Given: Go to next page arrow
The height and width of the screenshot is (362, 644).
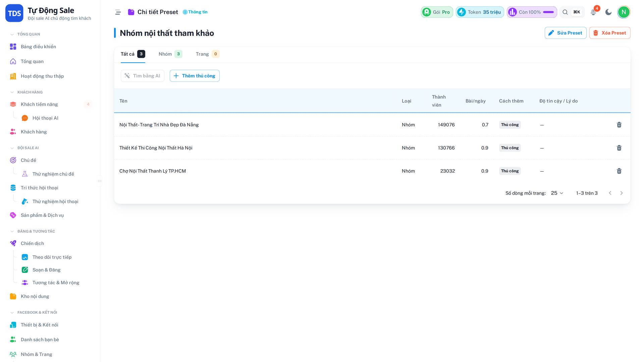Looking at the screenshot, I should [x=622, y=193].
